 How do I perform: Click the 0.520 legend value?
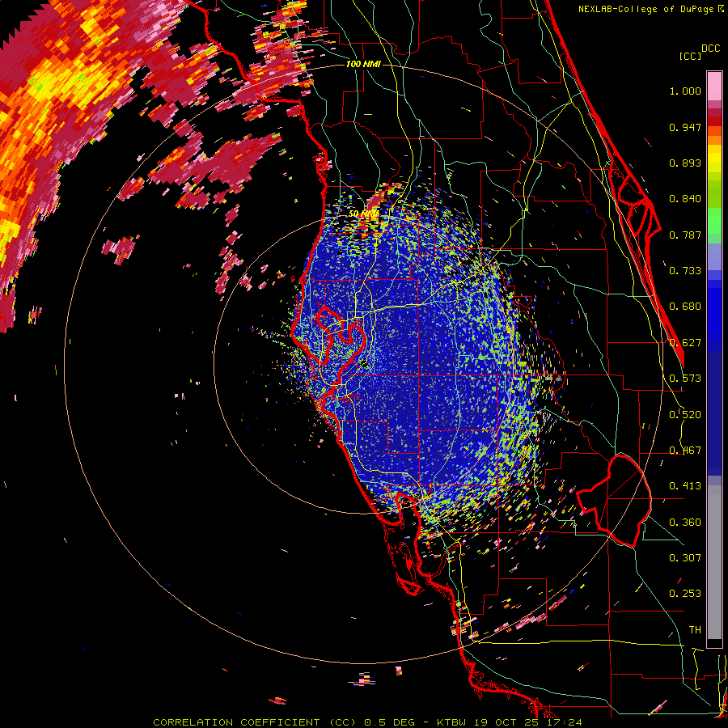[x=685, y=415]
